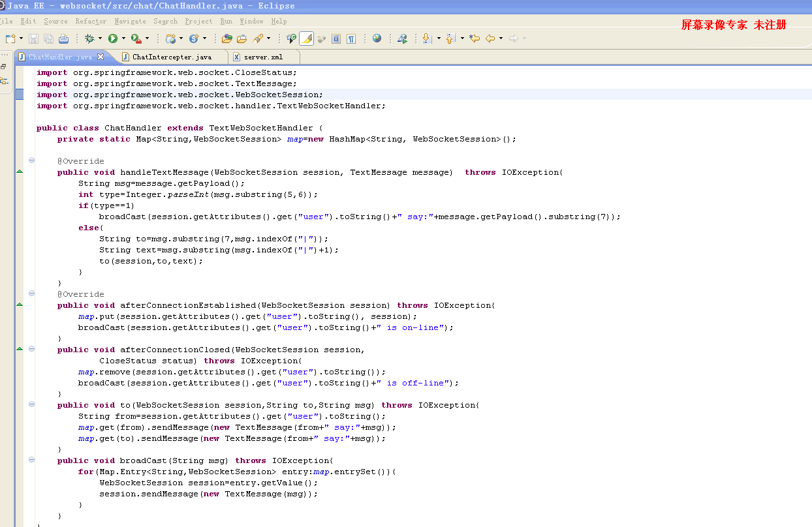Open the Search dropdown arrow
Viewport: 812px width, 527px height.
click(x=268, y=38)
